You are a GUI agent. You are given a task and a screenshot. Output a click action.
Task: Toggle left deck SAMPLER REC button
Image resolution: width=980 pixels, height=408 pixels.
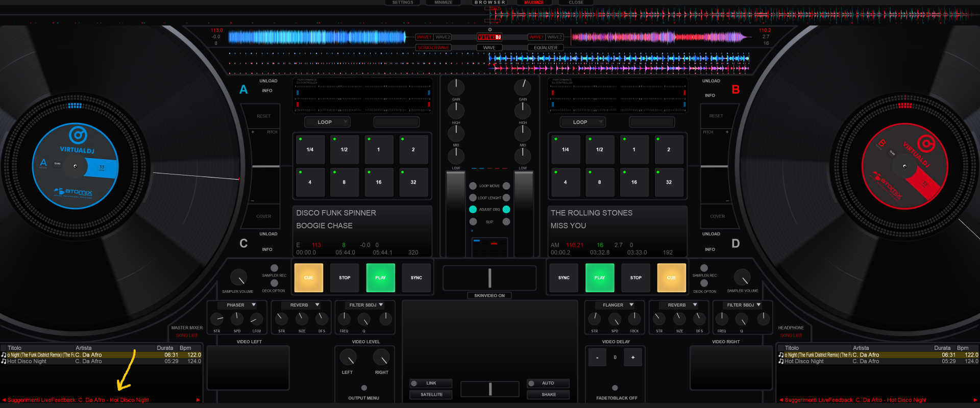click(274, 268)
